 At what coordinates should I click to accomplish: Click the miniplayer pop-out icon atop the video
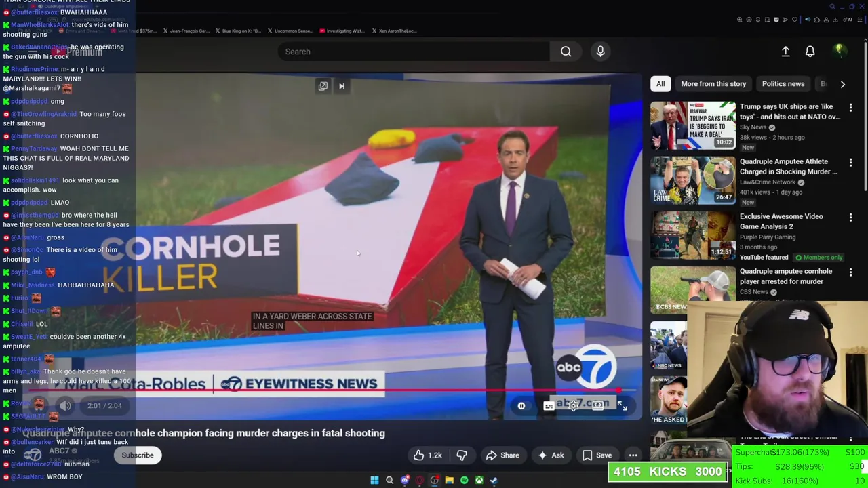[x=323, y=86]
